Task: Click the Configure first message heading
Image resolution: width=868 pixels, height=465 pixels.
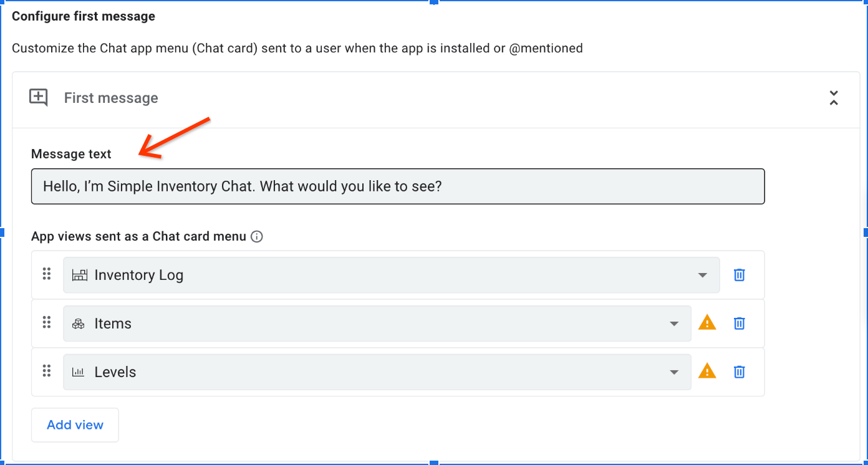Action: tap(83, 16)
